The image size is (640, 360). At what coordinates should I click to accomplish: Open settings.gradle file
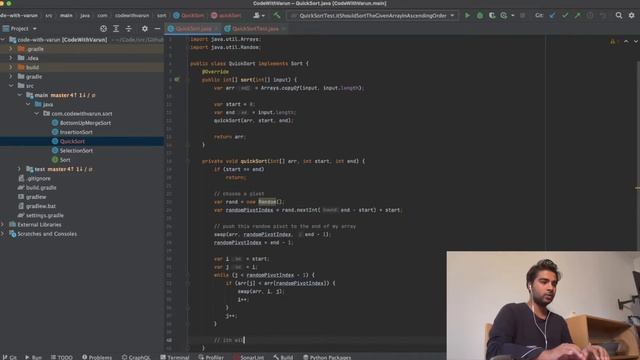tap(44, 216)
